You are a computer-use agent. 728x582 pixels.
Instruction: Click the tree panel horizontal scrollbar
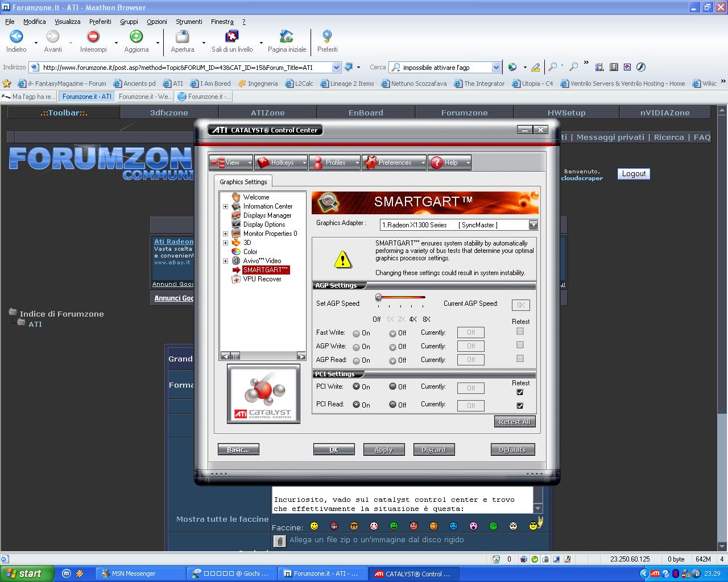click(x=263, y=356)
